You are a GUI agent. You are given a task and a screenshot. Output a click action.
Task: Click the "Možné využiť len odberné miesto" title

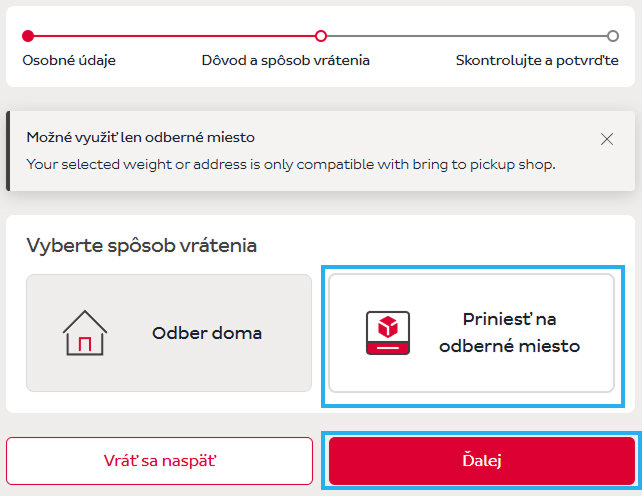click(140, 137)
